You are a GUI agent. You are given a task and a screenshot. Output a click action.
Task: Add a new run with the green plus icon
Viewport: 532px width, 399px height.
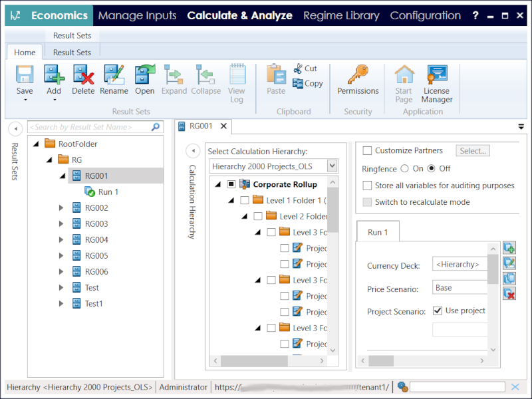(x=509, y=247)
